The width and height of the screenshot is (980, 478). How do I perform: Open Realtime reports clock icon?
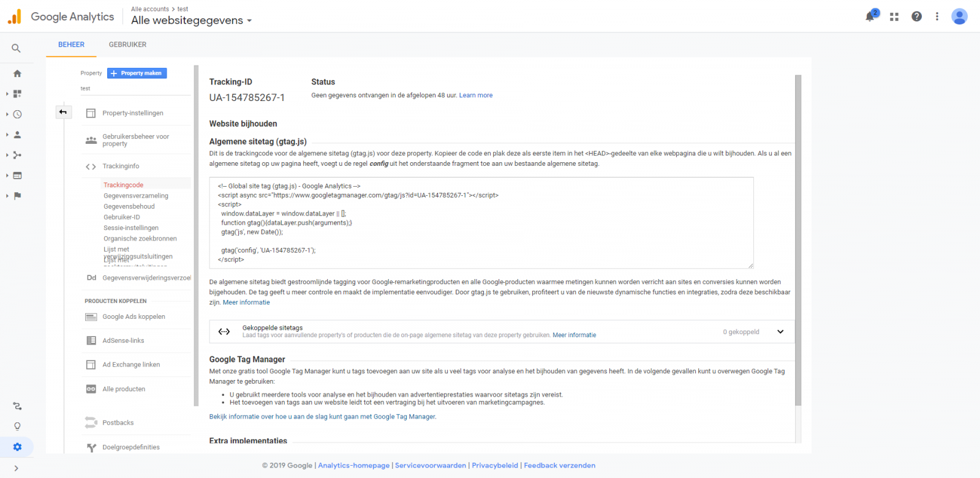click(17, 114)
